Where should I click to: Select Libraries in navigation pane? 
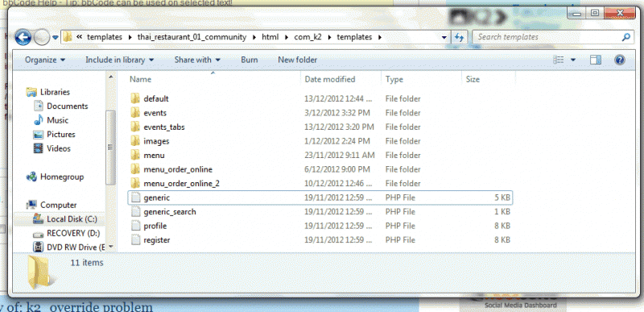[55, 92]
